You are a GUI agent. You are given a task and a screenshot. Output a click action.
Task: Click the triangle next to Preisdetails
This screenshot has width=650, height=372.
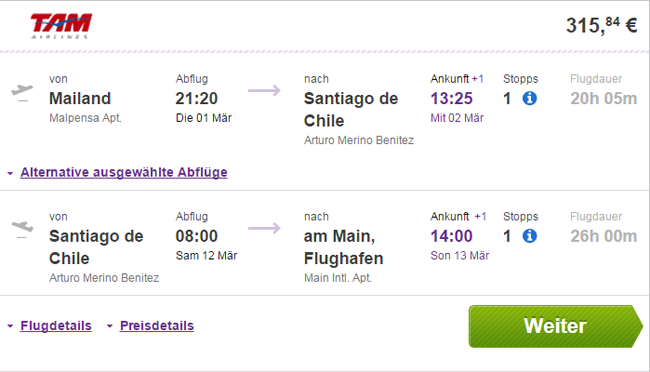[x=110, y=326]
